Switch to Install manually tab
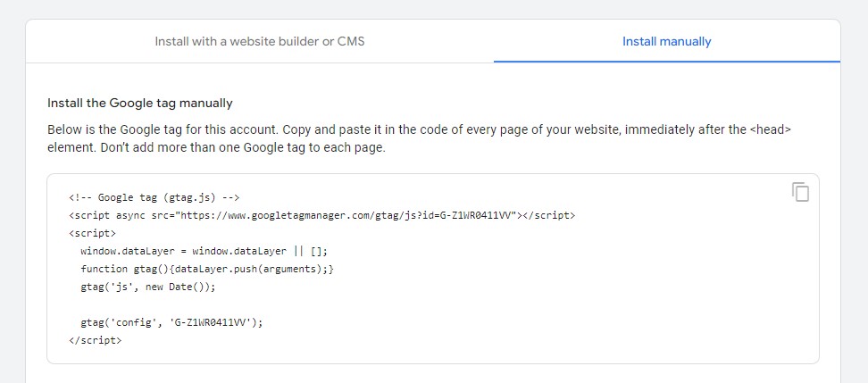This screenshot has width=868, height=383. [x=666, y=41]
